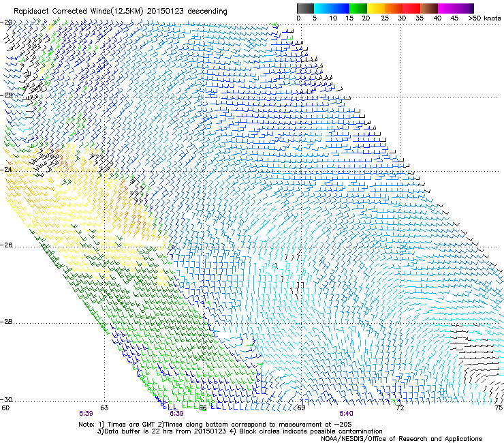Click the purple '6:39' label nearest longitude 63
This screenshot has height=443, width=504.
[x=86, y=414]
